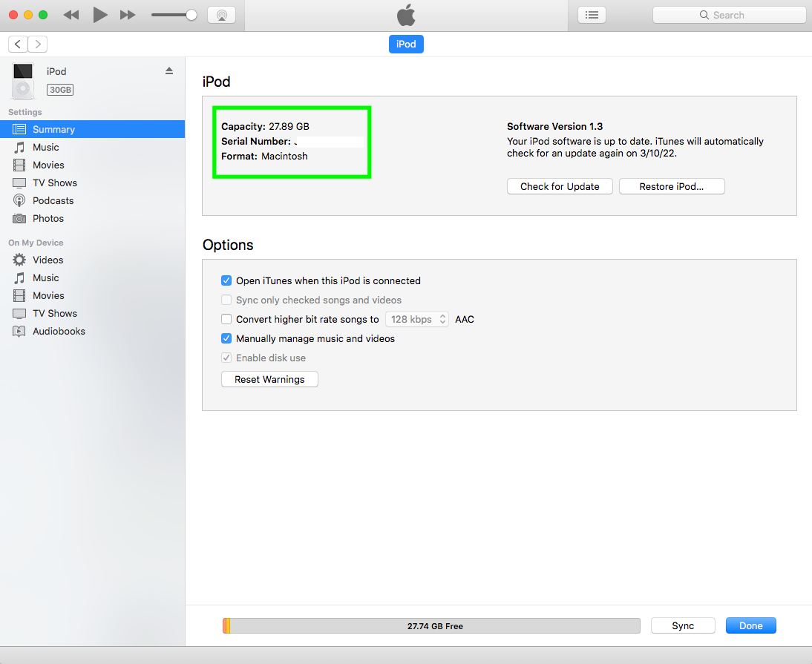
Task: Click the Format: Macintosh text
Action: pos(265,157)
